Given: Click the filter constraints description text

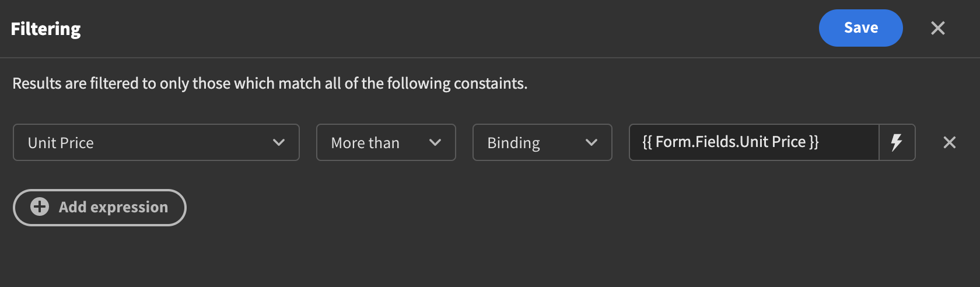Looking at the screenshot, I should pyautogui.click(x=270, y=83).
